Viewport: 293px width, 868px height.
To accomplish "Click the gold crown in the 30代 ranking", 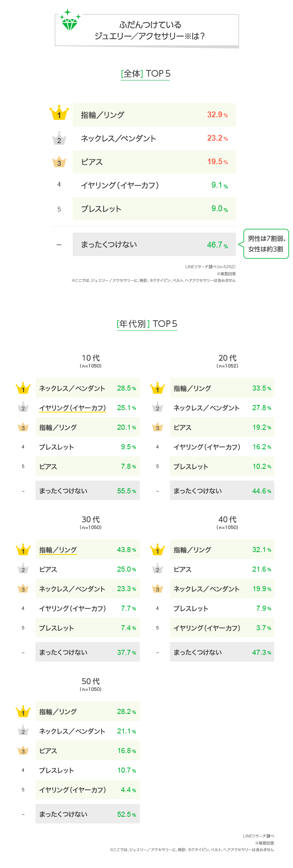I will pos(23,550).
